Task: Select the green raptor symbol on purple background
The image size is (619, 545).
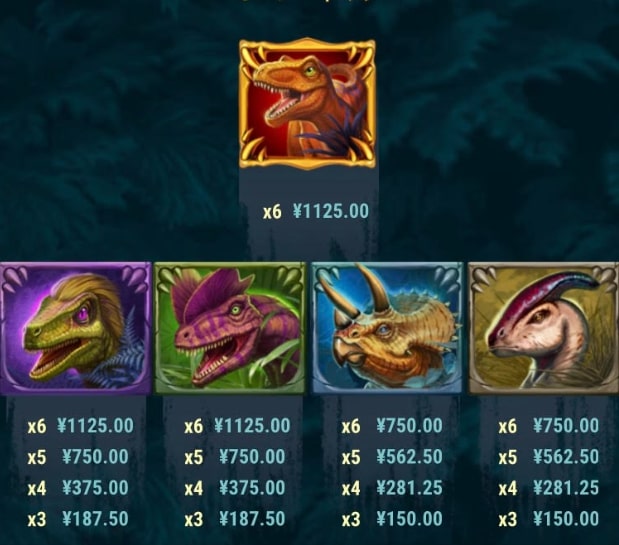Action: (x=76, y=328)
